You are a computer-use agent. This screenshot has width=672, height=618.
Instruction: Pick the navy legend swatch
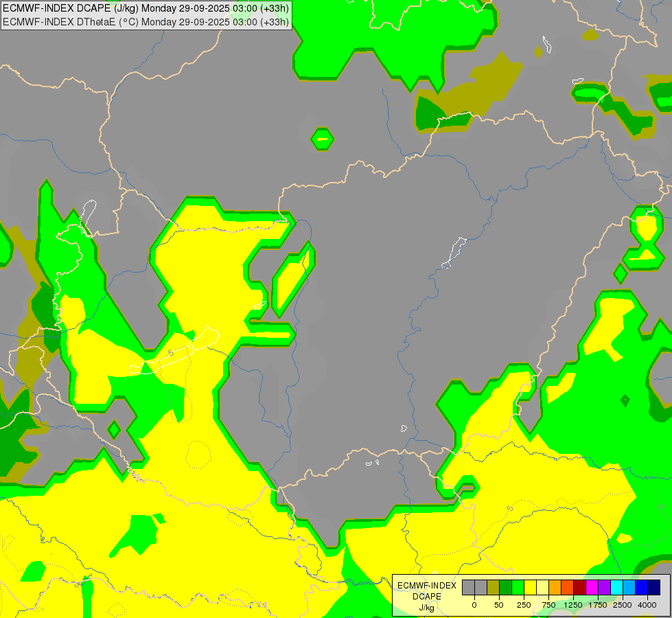[x=654, y=587]
